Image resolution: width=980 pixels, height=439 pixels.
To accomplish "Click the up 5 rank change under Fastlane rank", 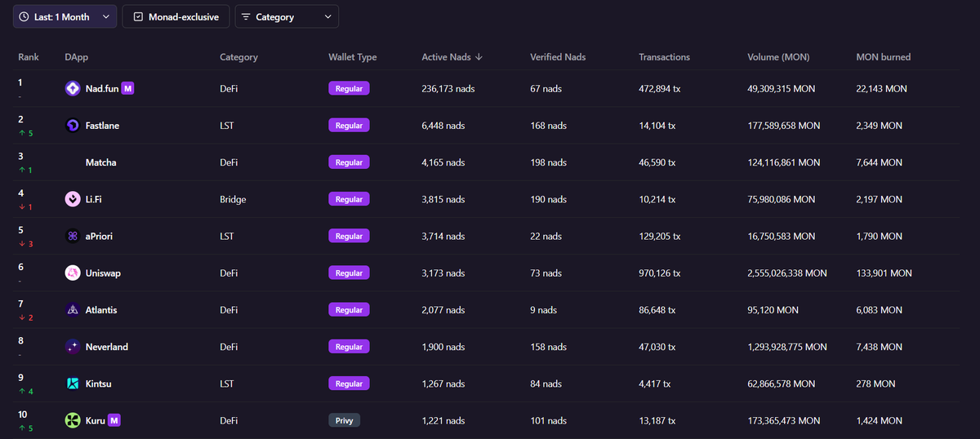I will pyautogui.click(x=25, y=133).
